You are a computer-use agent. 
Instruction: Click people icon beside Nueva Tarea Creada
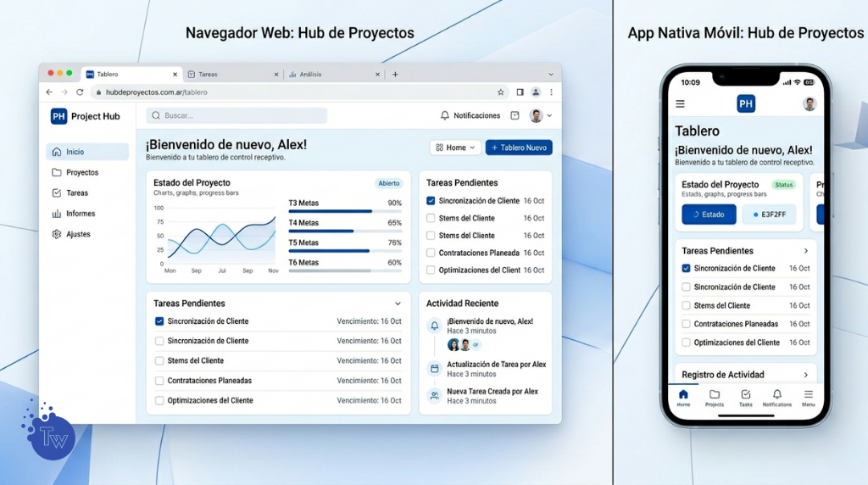[x=435, y=395]
